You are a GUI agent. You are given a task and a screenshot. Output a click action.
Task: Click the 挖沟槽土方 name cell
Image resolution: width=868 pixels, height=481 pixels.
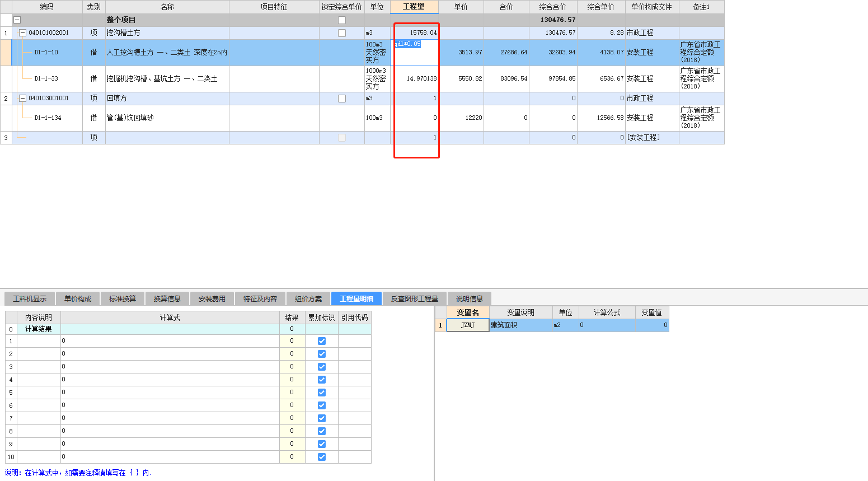tap(167, 33)
